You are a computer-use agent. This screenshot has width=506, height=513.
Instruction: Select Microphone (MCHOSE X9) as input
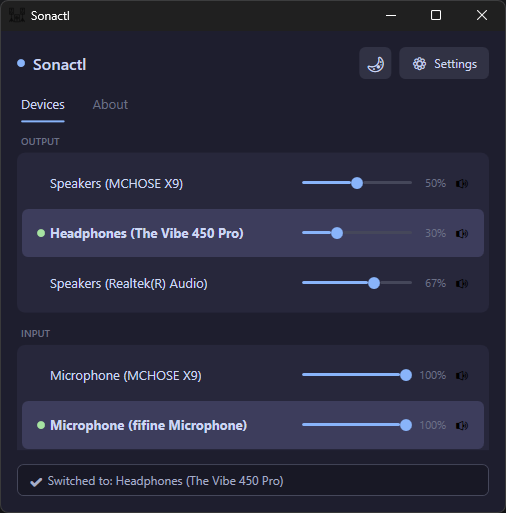click(x=253, y=375)
